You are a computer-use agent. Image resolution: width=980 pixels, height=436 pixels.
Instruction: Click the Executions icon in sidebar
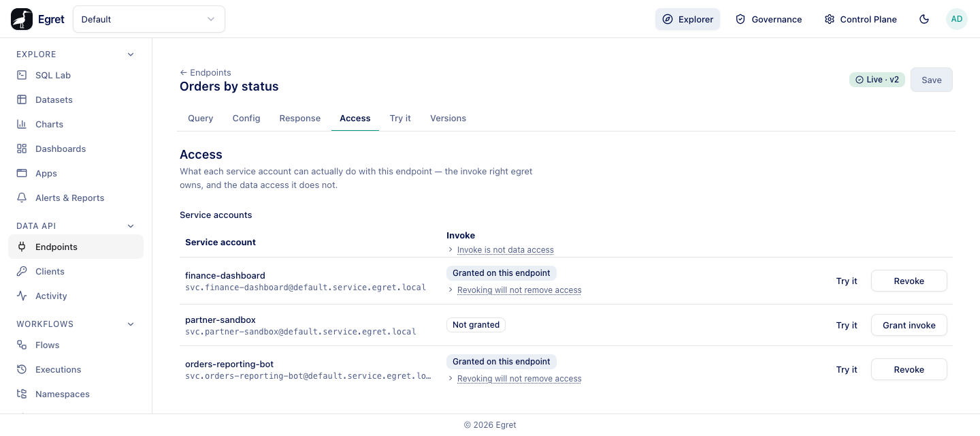tap(22, 369)
